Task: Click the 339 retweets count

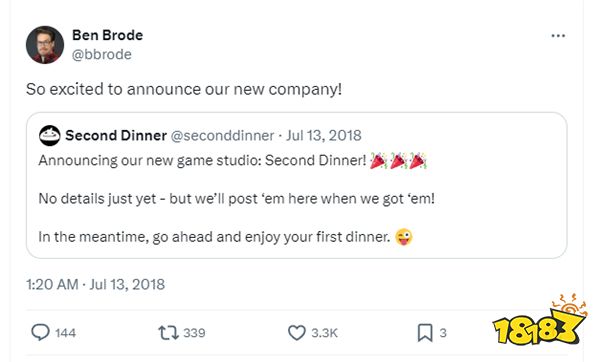Action: coord(194,333)
